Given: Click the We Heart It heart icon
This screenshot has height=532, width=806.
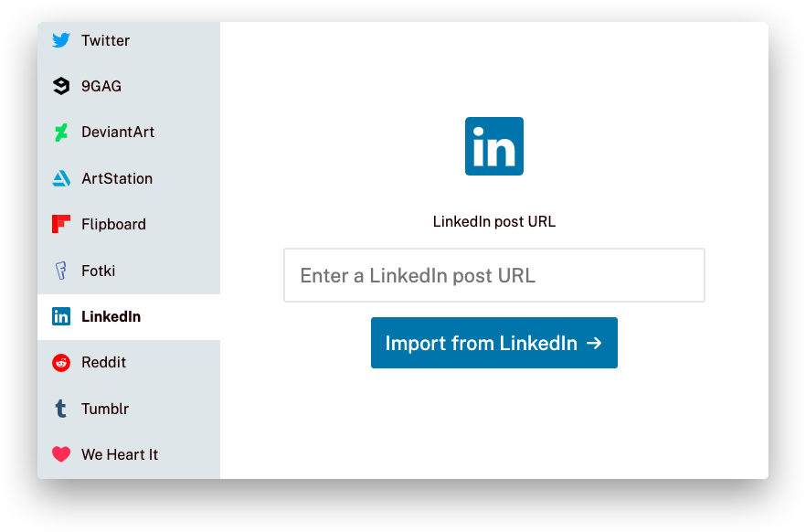Looking at the screenshot, I should tap(60, 454).
